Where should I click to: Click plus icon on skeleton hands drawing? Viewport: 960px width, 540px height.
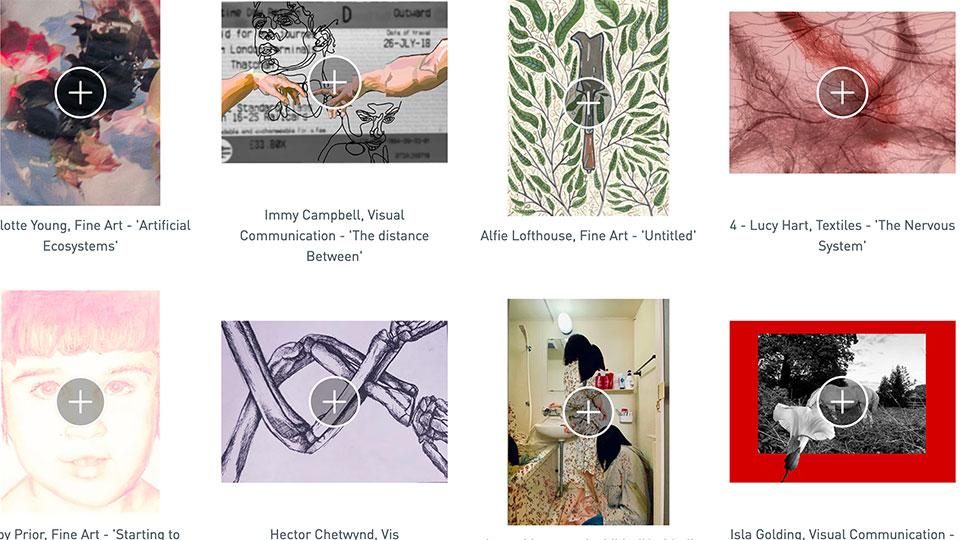tap(334, 402)
